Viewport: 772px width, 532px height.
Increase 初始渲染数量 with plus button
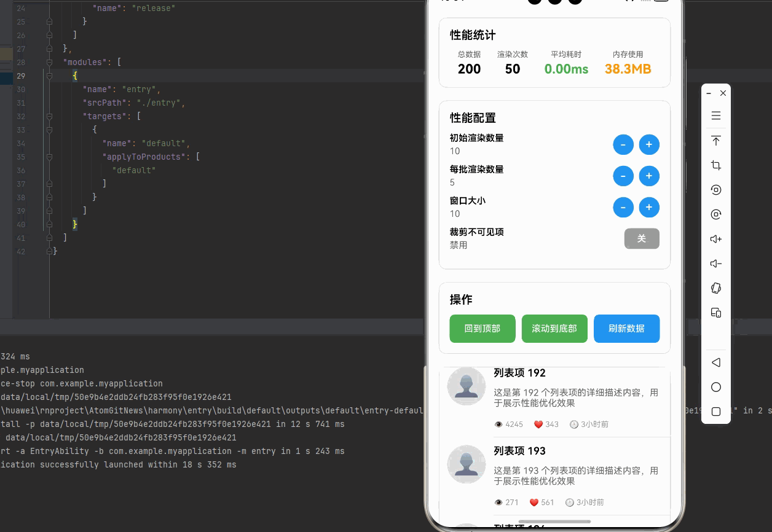tap(649, 145)
